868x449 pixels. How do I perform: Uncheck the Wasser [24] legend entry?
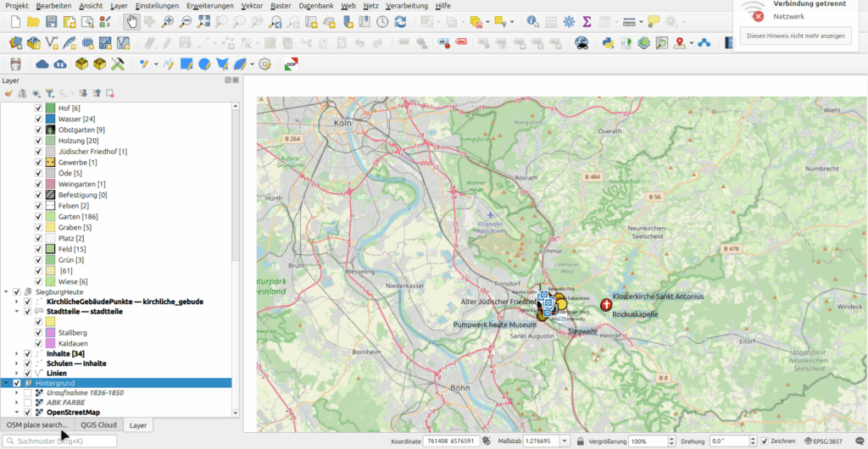(x=38, y=119)
